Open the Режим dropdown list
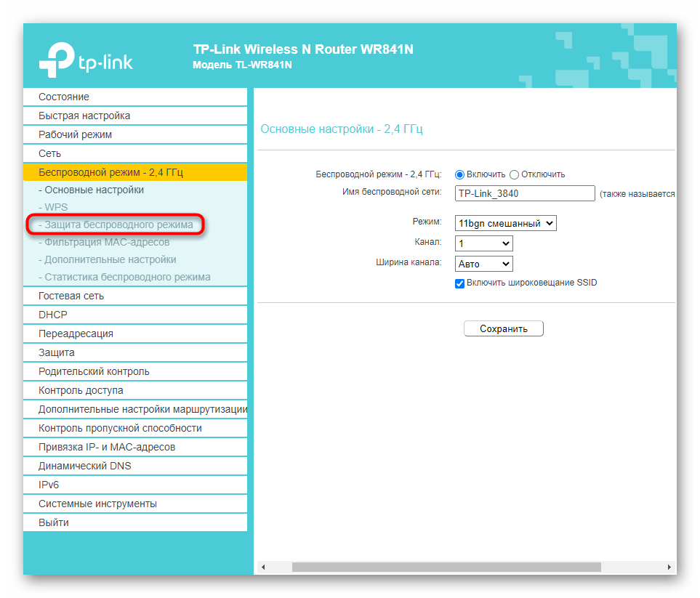The width and height of the screenshot is (700, 598). 505,223
